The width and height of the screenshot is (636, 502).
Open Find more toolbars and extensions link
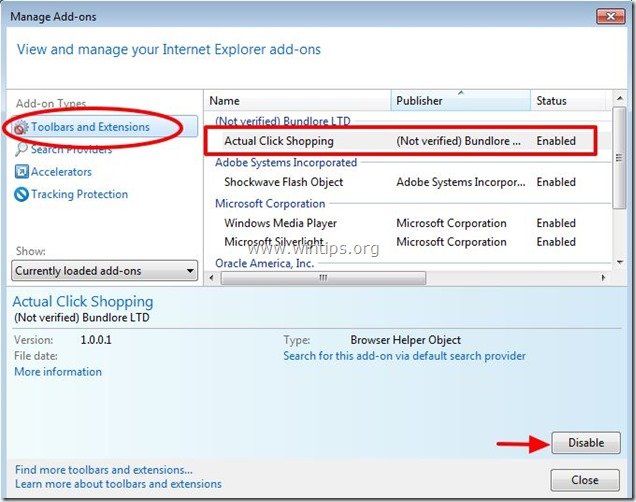coord(104,470)
